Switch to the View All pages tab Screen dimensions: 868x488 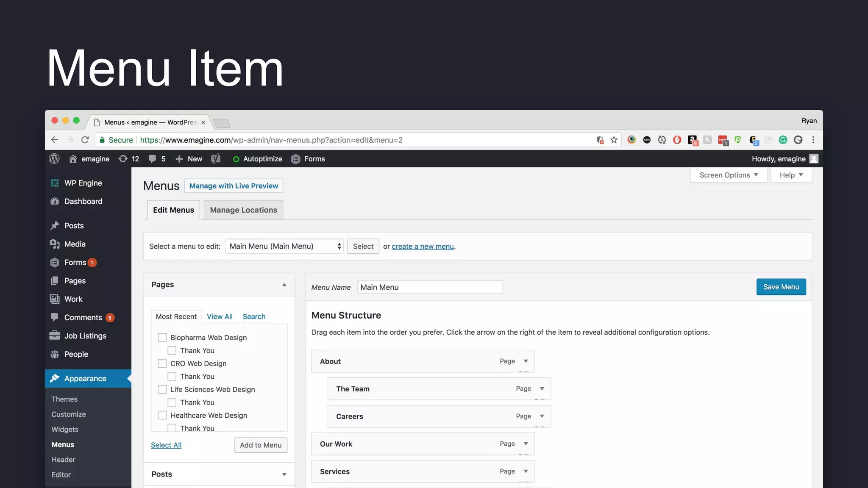[x=220, y=316]
